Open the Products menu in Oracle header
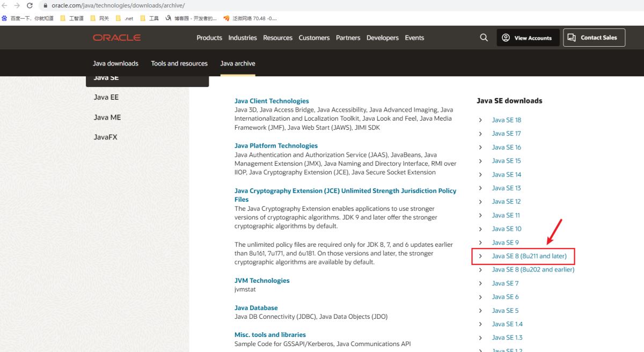 [x=209, y=38]
